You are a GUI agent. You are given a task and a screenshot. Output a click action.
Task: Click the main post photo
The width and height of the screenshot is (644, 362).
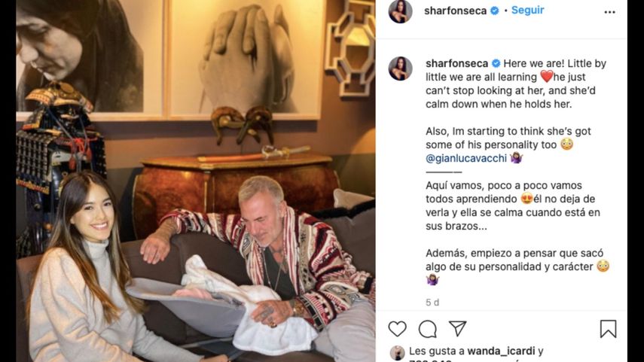tap(196, 181)
